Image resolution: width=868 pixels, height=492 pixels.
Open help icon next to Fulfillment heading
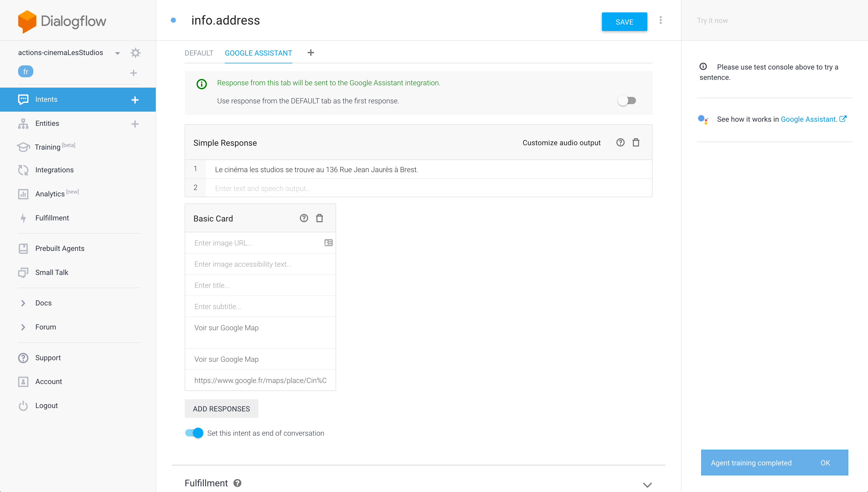coord(237,483)
